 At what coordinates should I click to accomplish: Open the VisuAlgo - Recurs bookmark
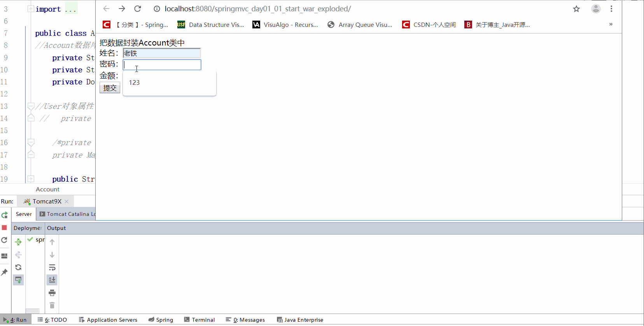285,25
